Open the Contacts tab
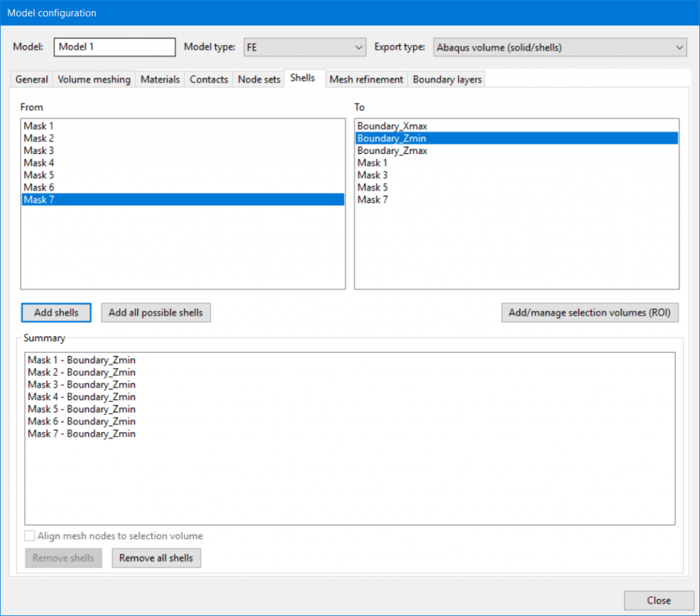Viewport: 700px width, 616px height. (x=209, y=79)
